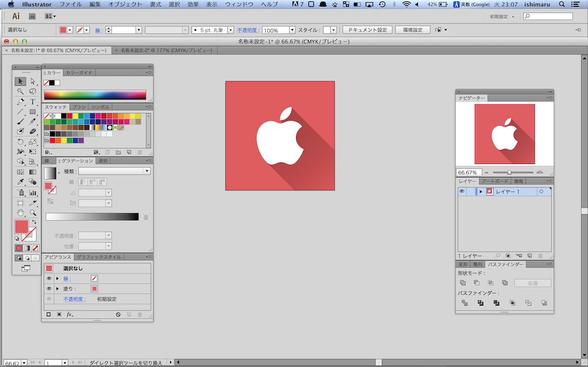The image size is (588, 367).
Task: Switch to the アートボード tab
Action: click(x=495, y=181)
